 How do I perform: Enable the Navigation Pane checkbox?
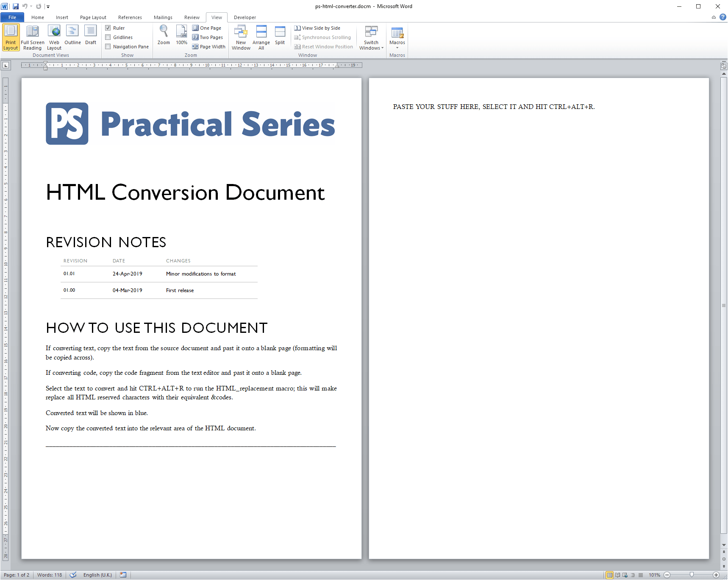point(108,47)
